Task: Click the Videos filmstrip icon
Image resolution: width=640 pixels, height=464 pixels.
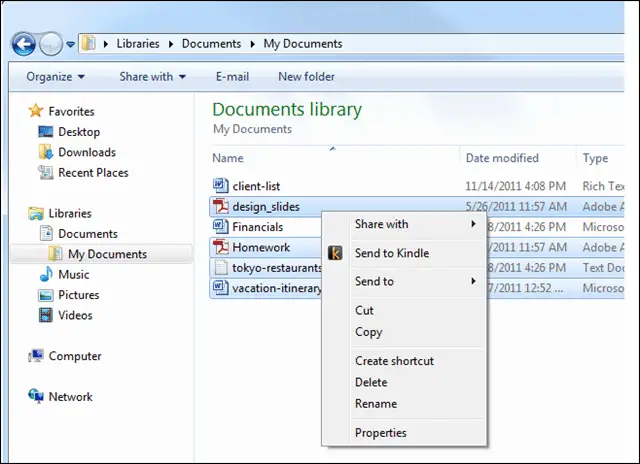Action: click(x=46, y=315)
